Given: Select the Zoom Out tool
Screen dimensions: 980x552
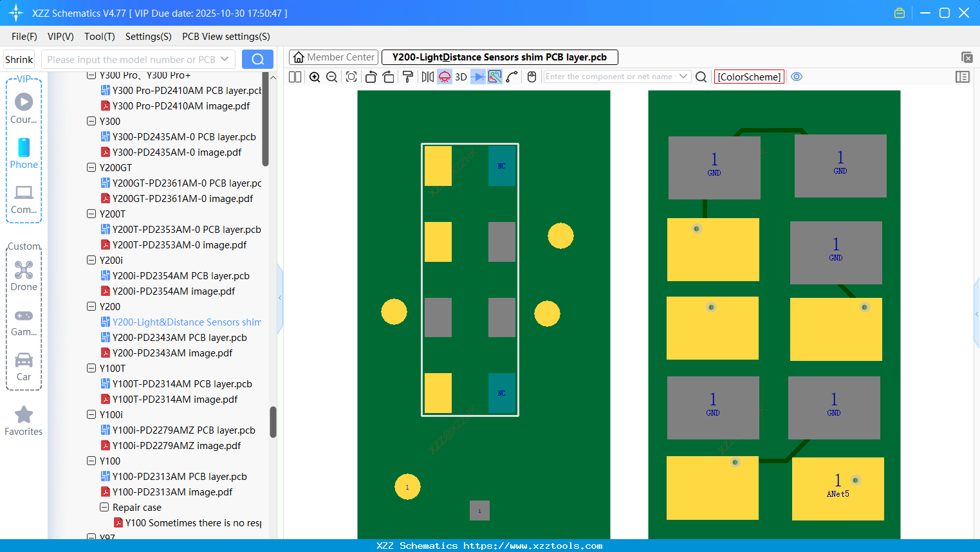Looking at the screenshot, I should click(331, 77).
